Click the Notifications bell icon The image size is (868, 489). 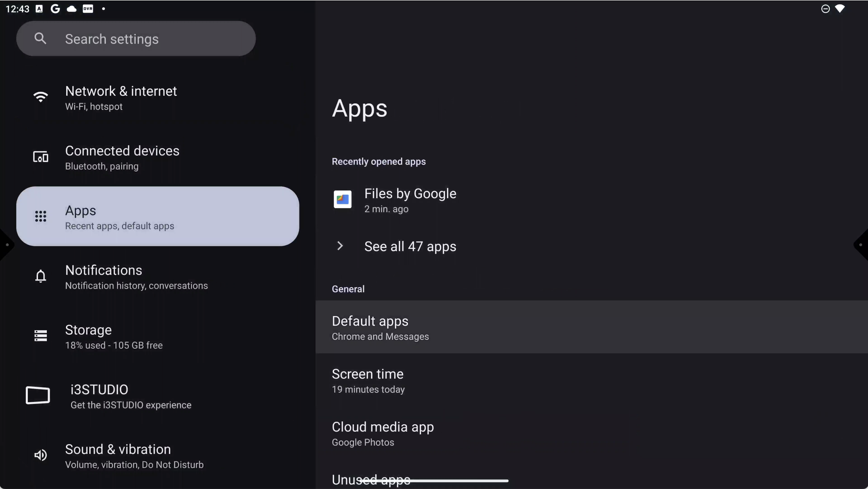(40, 276)
